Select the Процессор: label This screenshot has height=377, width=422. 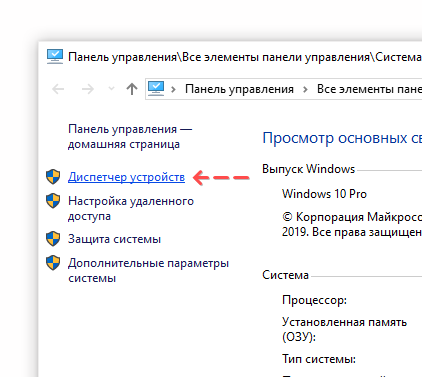314,300
